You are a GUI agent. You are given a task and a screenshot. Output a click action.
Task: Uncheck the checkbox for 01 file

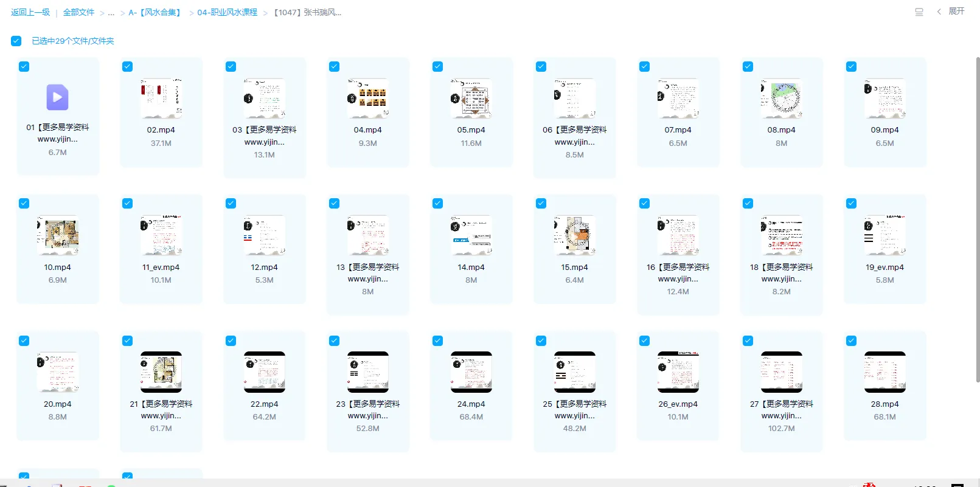click(x=24, y=66)
